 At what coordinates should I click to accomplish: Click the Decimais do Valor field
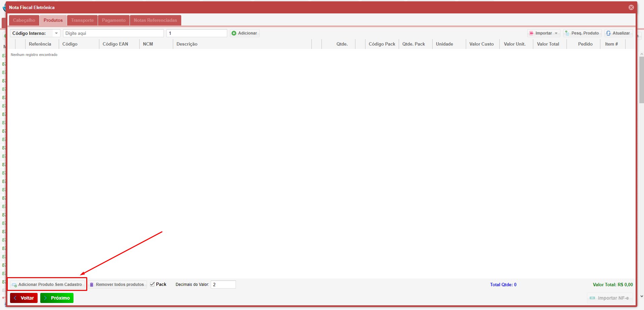tap(223, 285)
